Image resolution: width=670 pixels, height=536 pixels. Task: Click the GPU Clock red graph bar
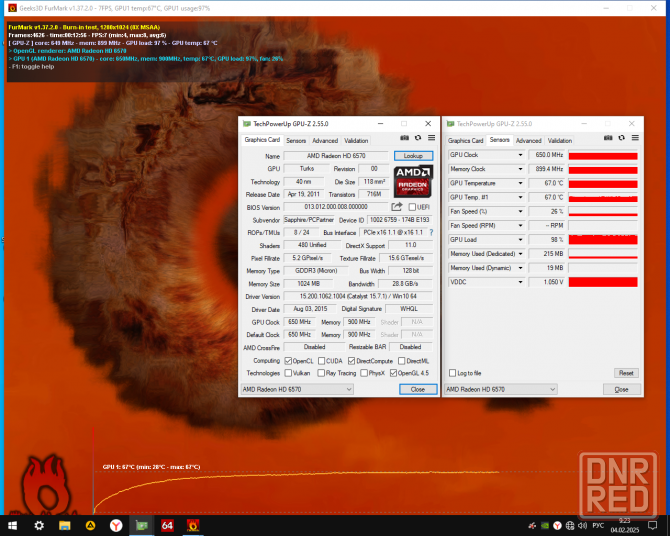click(x=603, y=155)
